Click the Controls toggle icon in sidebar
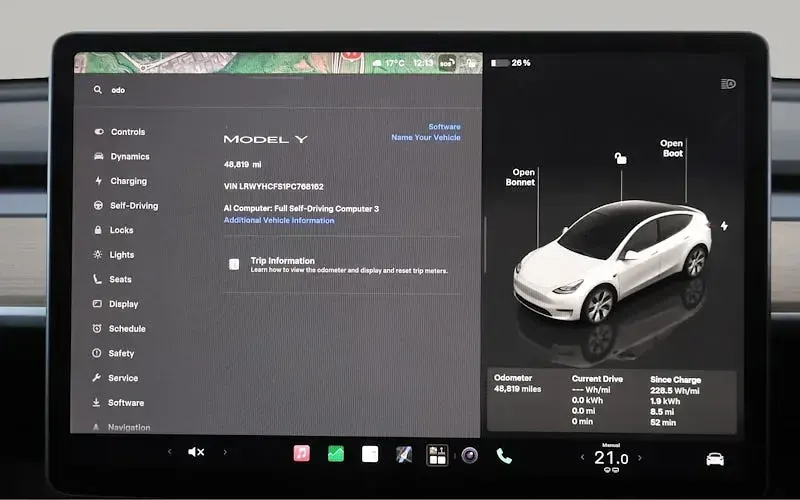Screen dimensions: 800x500 pyautogui.click(x=99, y=132)
